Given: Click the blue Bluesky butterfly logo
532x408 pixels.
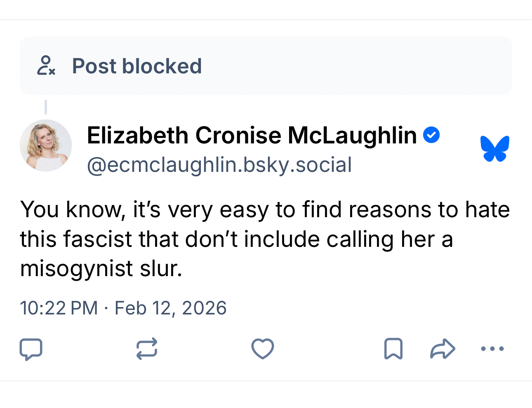Looking at the screenshot, I should click(495, 148).
